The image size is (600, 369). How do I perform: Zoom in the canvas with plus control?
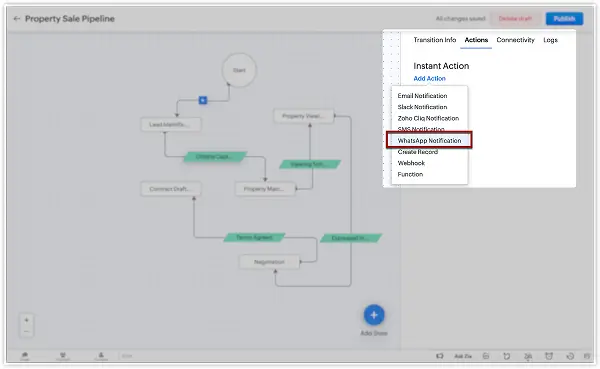coord(26,320)
